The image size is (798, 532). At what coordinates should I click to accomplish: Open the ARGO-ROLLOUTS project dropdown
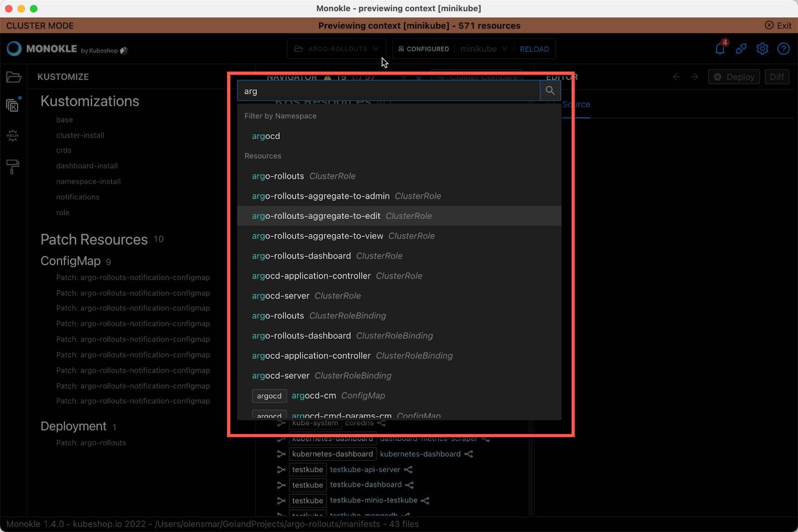(x=337, y=49)
